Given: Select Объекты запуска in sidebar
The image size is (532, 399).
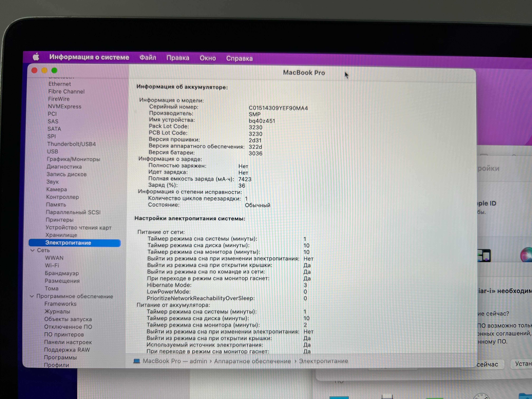Looking at the screenshot, I should click(68, 319).
